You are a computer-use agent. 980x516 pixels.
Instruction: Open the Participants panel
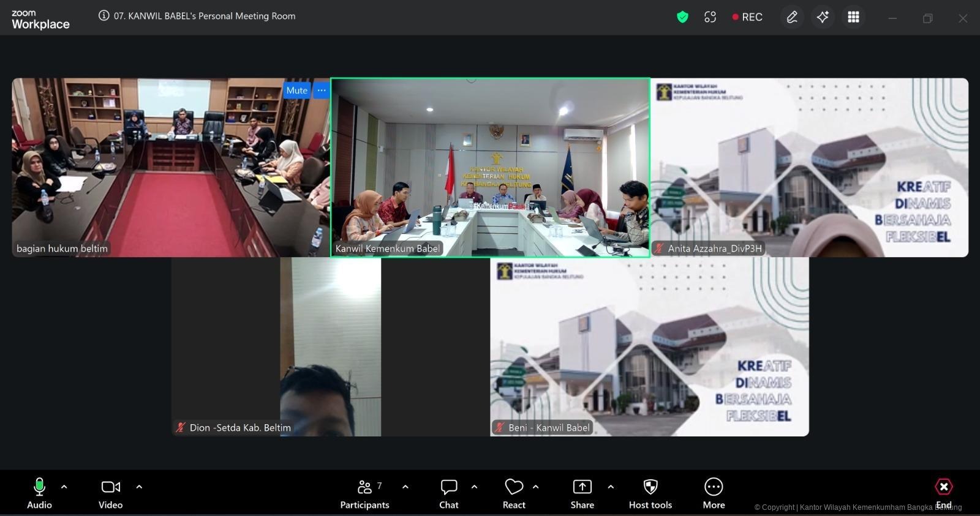pos(365,493)
